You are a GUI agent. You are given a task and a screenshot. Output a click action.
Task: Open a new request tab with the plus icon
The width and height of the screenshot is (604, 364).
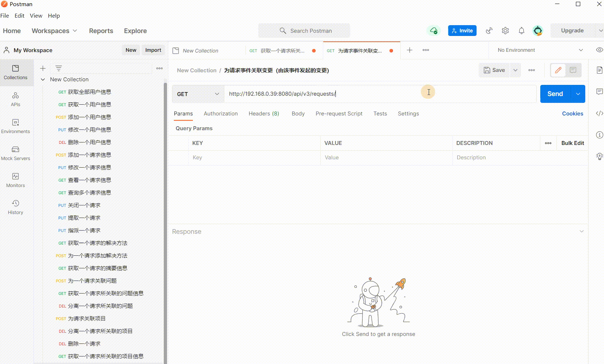(410, 50)
